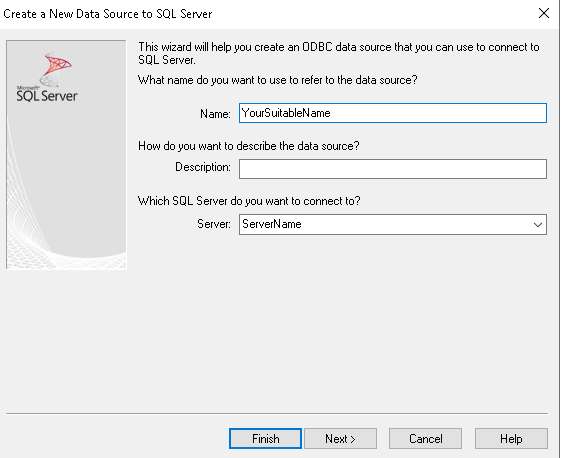This screenshot has height=458, width=563.
Task: Close the New Data Source dialog
Action: (x=544, y=13)
